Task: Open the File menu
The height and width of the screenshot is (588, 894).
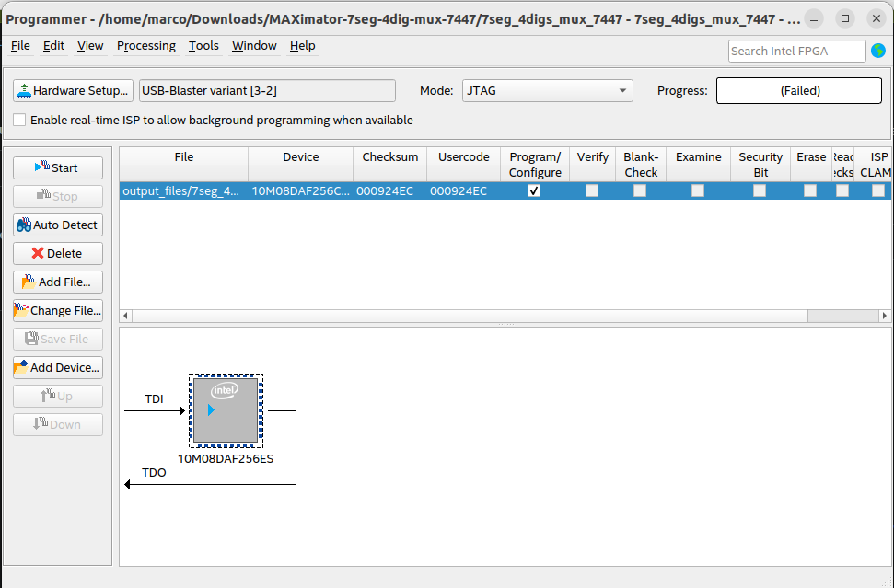Action: point(20,46)
